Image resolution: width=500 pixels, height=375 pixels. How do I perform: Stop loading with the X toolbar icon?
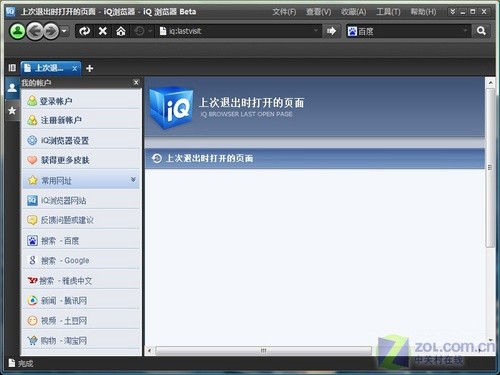(x=103, y=31)
